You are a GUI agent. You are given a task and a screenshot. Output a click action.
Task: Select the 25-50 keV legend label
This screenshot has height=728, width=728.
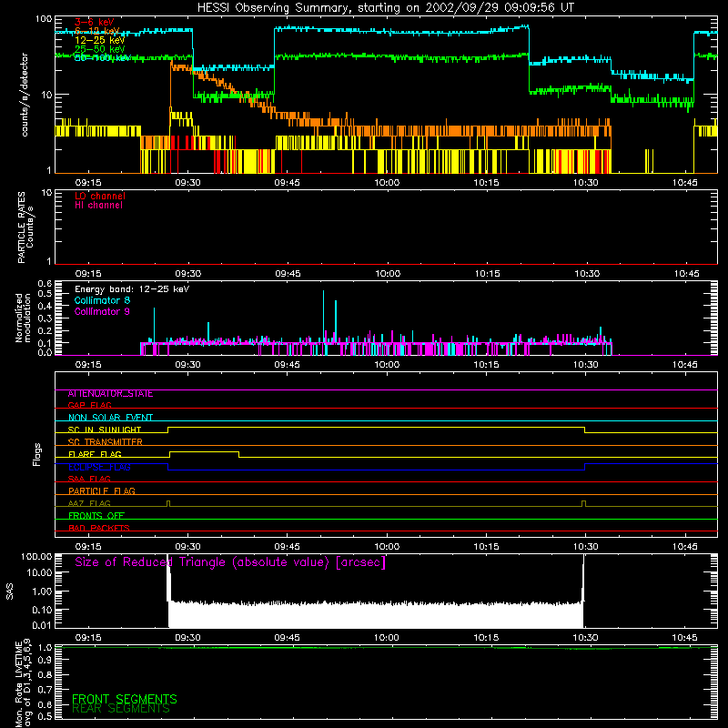[100, 49]
